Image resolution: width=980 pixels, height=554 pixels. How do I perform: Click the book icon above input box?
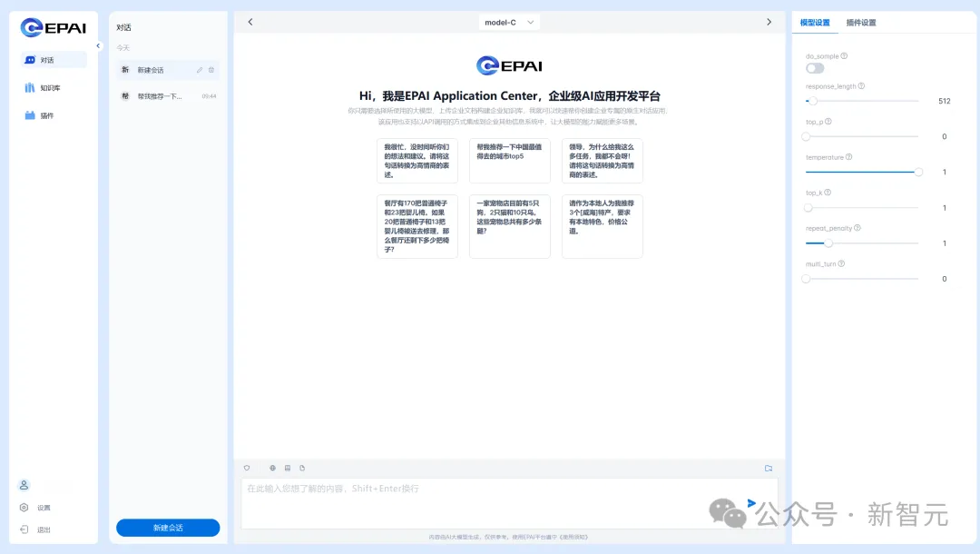click(288, 468)
